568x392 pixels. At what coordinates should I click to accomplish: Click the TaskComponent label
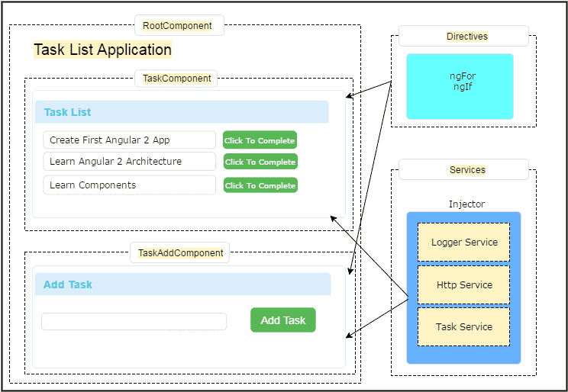tap(177, 78)
